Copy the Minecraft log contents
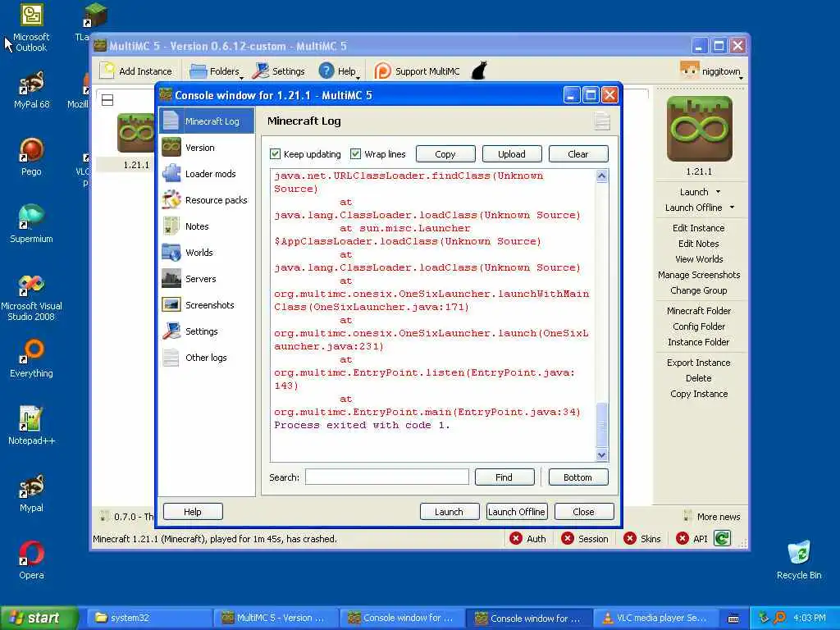 [x=445, y=153]
